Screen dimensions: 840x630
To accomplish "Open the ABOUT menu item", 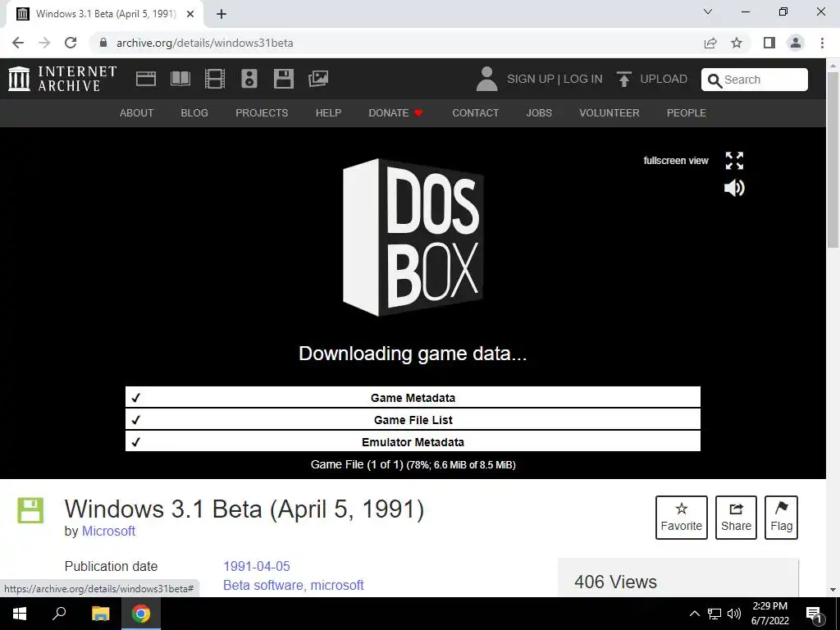I will tap(137, 113).
